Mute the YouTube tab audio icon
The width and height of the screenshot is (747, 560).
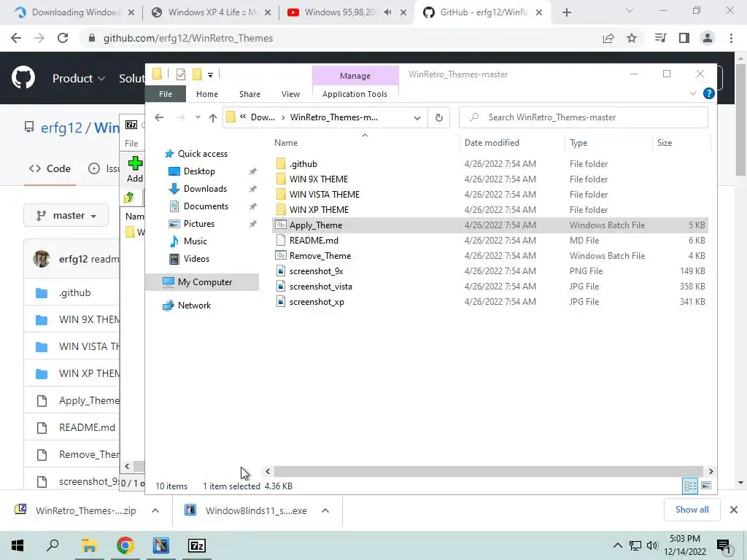(388, 12)
